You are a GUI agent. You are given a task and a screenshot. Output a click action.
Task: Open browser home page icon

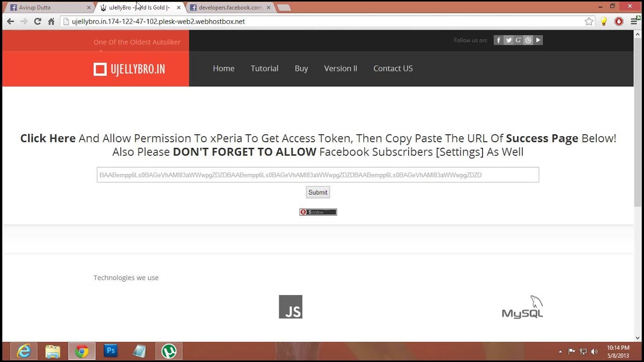[x=51, y=22]
